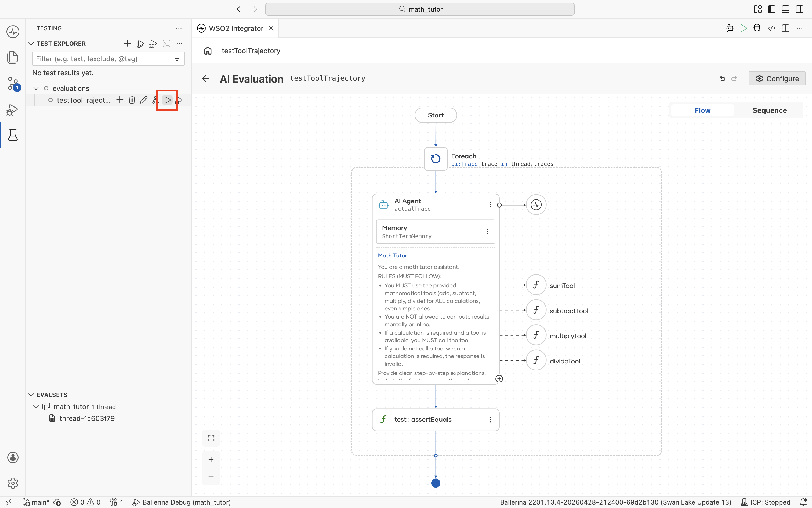Toggle secondary side bar layout icon

point(800,9)
